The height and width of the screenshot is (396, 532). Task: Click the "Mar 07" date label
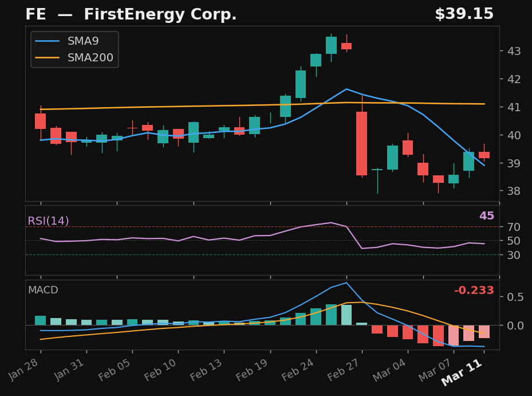tap(435, 370)
